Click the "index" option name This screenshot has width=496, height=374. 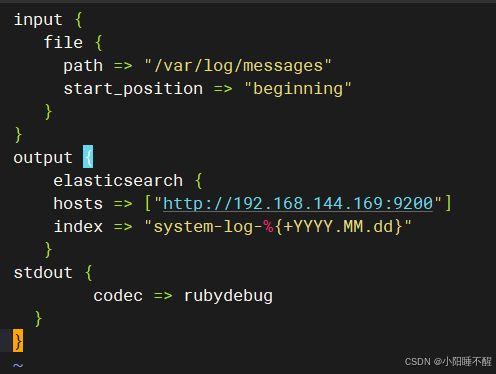click(x=78, y=227)
